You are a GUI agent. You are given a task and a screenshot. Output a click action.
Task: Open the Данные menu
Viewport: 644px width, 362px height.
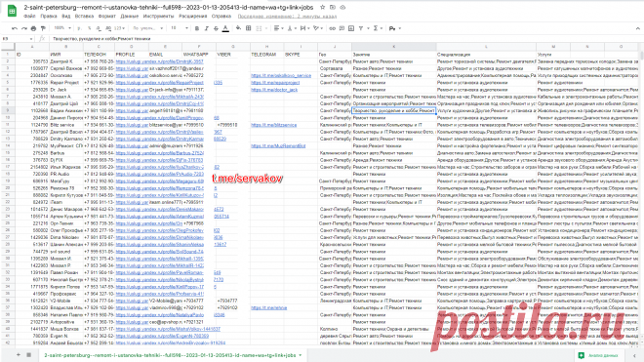pyautogui.click(x=130, y=16)
